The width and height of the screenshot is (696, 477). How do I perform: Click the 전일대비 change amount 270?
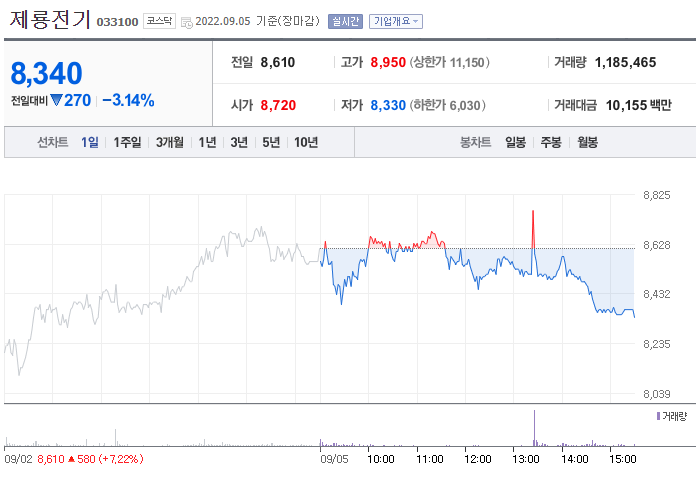[x=77, y=101]
